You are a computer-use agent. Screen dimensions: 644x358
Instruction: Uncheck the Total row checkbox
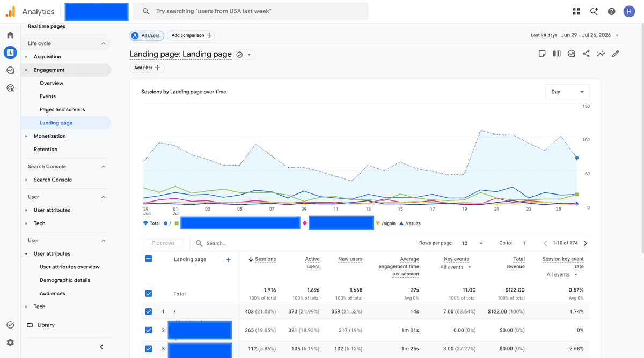[x=149, y=294]
